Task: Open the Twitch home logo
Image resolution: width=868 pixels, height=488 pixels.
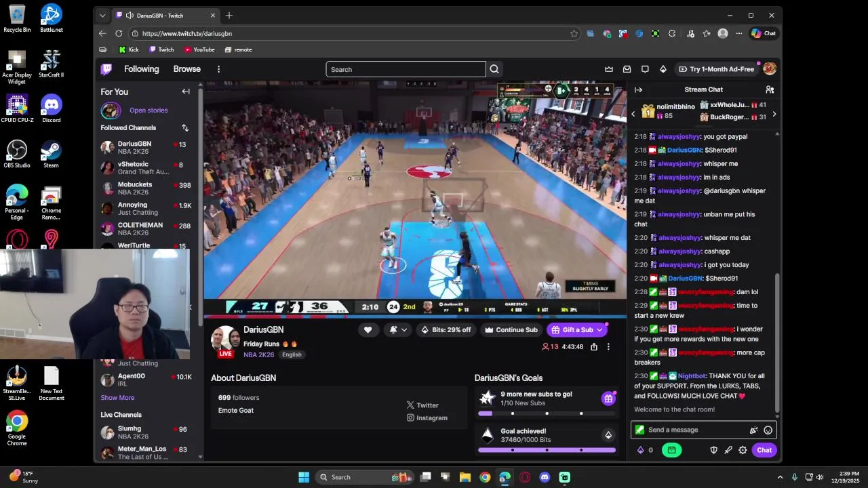Action: pyautogui.click(x=106, y=69)
